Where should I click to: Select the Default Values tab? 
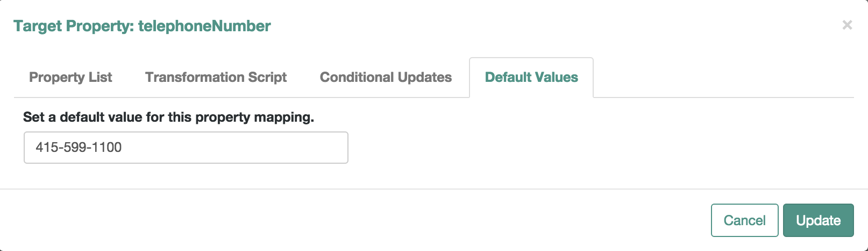tap(531, 78)
